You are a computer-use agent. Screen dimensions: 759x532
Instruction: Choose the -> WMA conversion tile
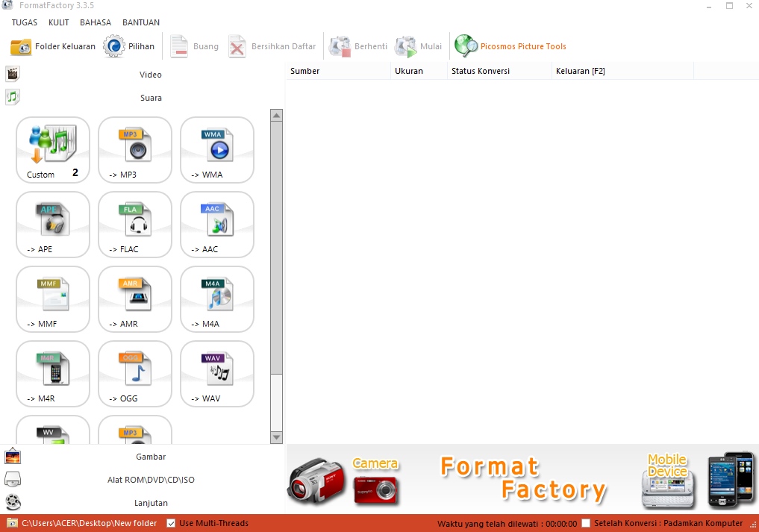click(217, 150)
